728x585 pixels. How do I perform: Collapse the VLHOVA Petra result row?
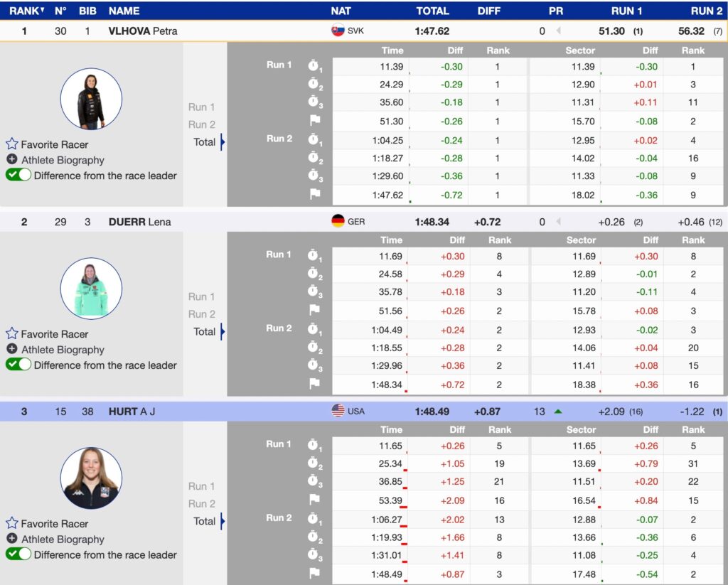click(142, 31)
